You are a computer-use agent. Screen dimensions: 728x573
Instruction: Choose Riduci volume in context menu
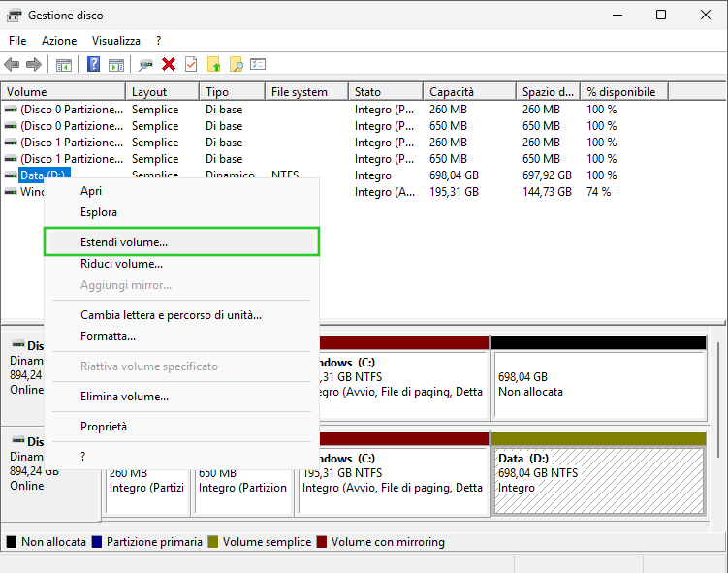[121, 263]
